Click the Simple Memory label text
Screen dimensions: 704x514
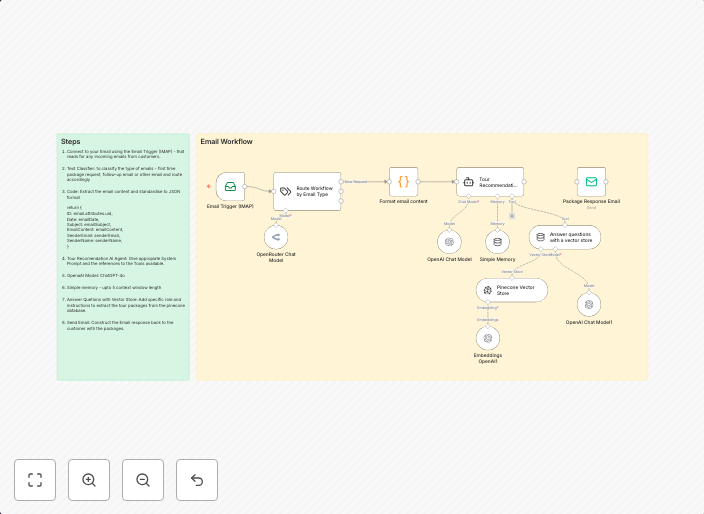point(497,259)
